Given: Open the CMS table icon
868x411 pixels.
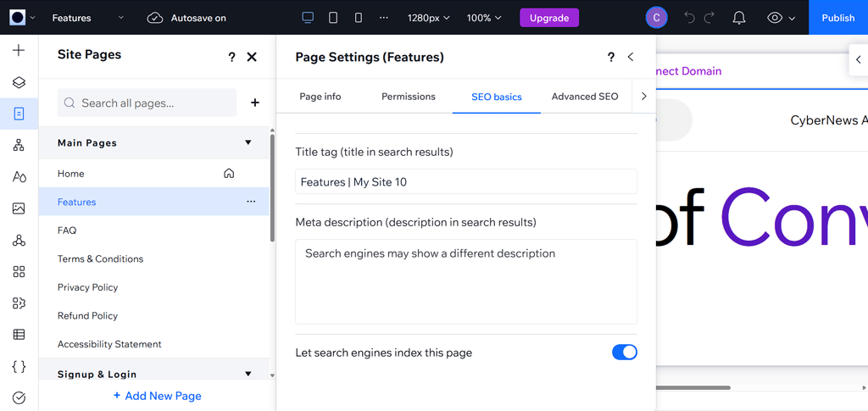Looking at the screenshot, I should click(x=19, y=335).
